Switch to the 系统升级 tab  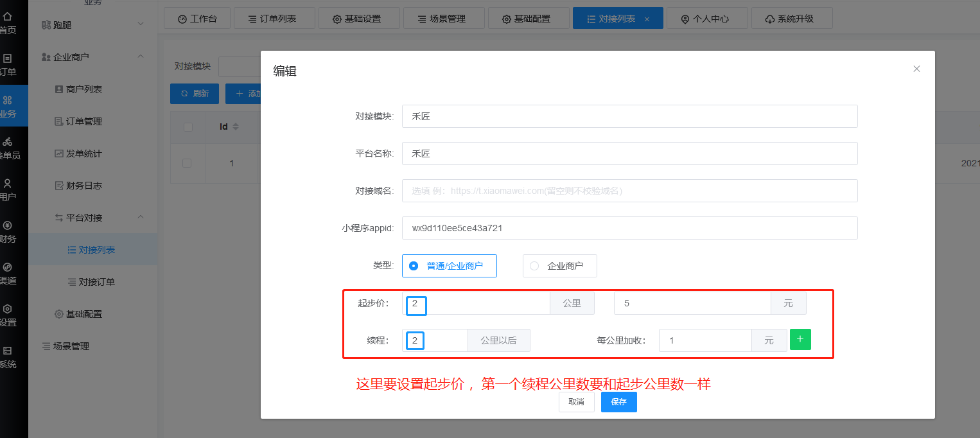[791, 19]
